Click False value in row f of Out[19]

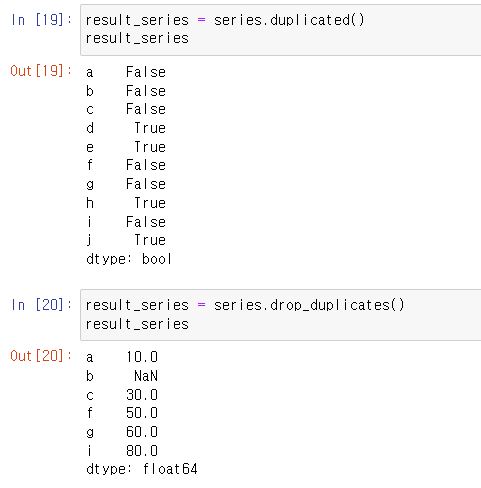(146, 165)
